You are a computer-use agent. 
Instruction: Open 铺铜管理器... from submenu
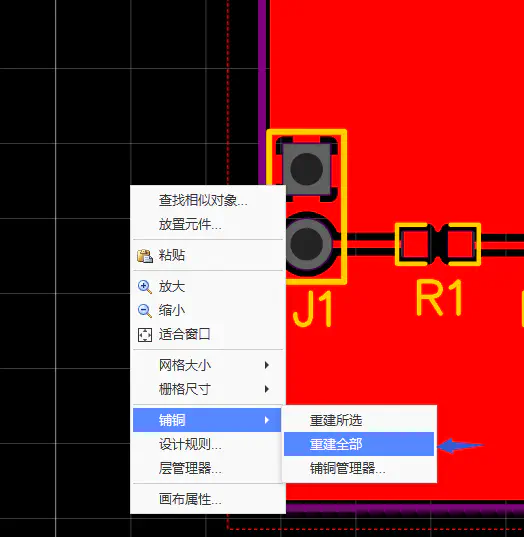359,468
